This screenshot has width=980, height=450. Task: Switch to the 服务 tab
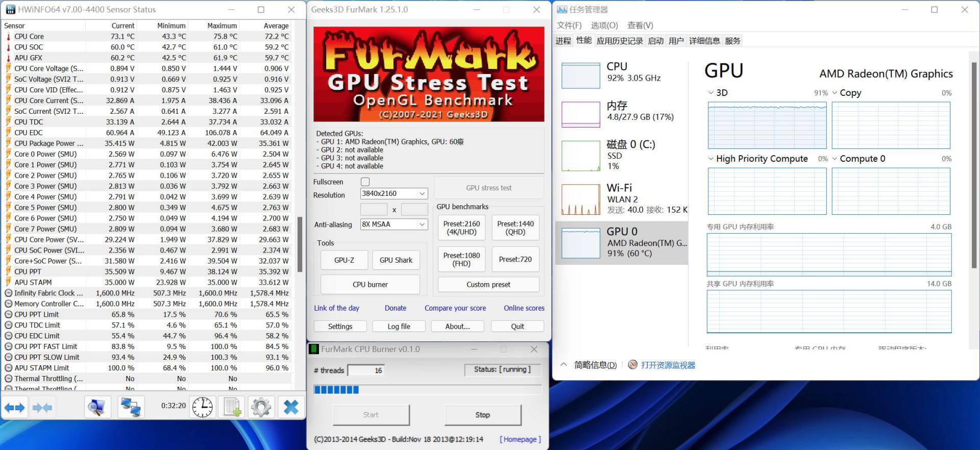click(732, 41)
